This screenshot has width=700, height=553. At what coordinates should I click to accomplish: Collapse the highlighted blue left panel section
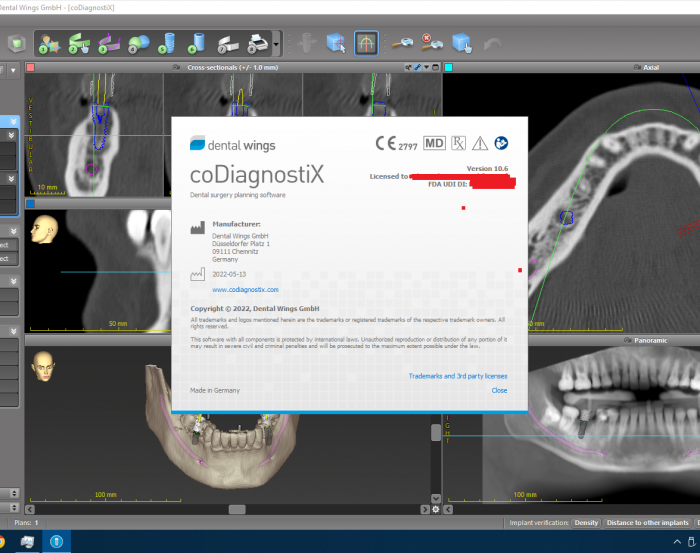[x=13, y=121]
